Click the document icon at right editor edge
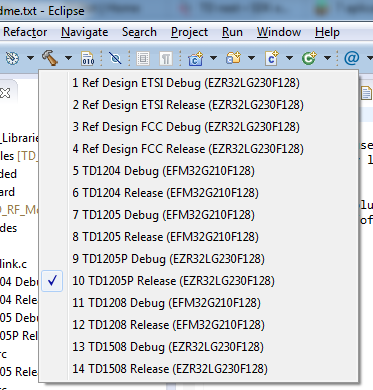This screenshot has height=390, width=373. tap(366, 93)
